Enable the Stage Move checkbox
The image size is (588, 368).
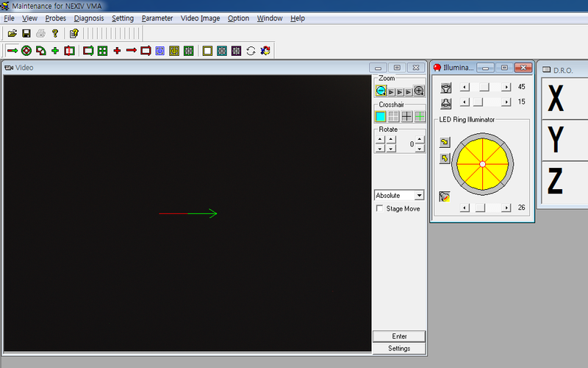(379, 209)
